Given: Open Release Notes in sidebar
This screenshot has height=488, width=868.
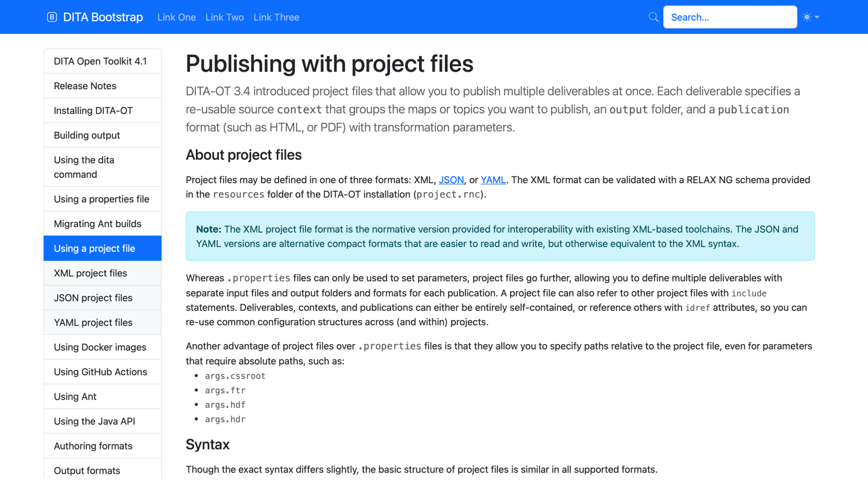Looking at the screenshot, I should [x=85, y=86].
